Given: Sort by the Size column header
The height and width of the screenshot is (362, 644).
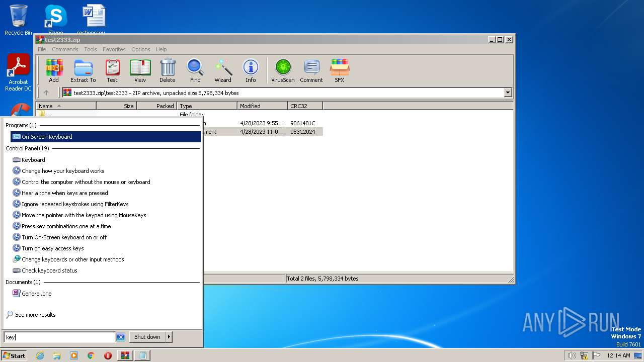Looking at the screenshot, I should [116, 106].
